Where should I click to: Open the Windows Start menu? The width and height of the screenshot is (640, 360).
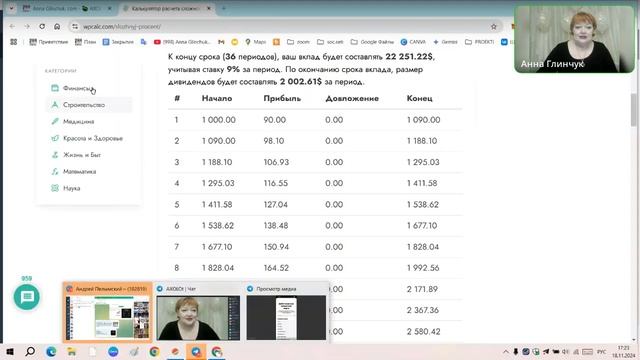10,351
